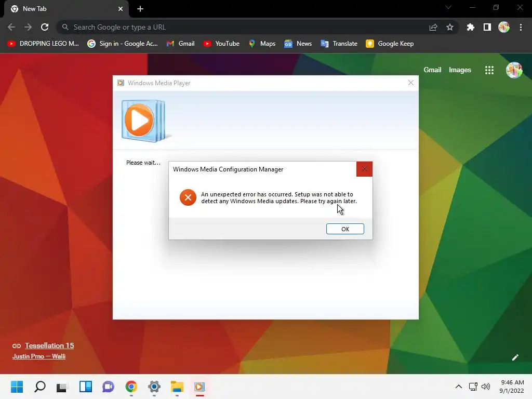Open a new Chrome tab with plus button
Image resolution: width=532 pixels, height=399 pixels.
click(x=140, y=9)
